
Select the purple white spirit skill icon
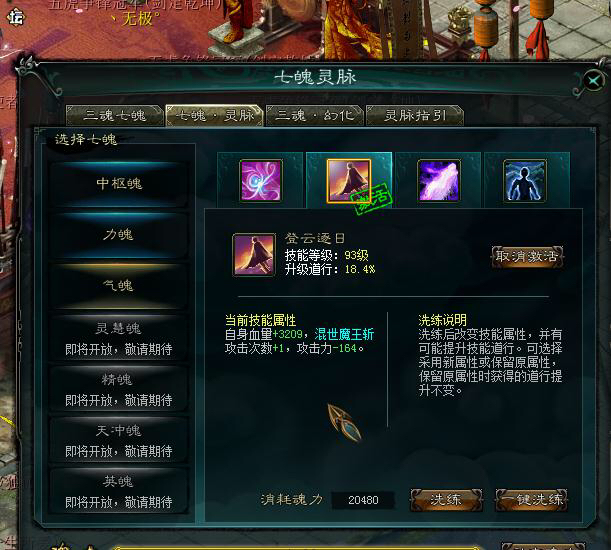pos(439,180)
